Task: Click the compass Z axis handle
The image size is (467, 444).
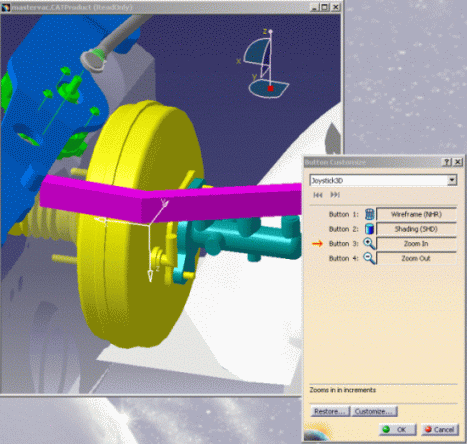Action: pyautogui.click(x=270, y=31)
